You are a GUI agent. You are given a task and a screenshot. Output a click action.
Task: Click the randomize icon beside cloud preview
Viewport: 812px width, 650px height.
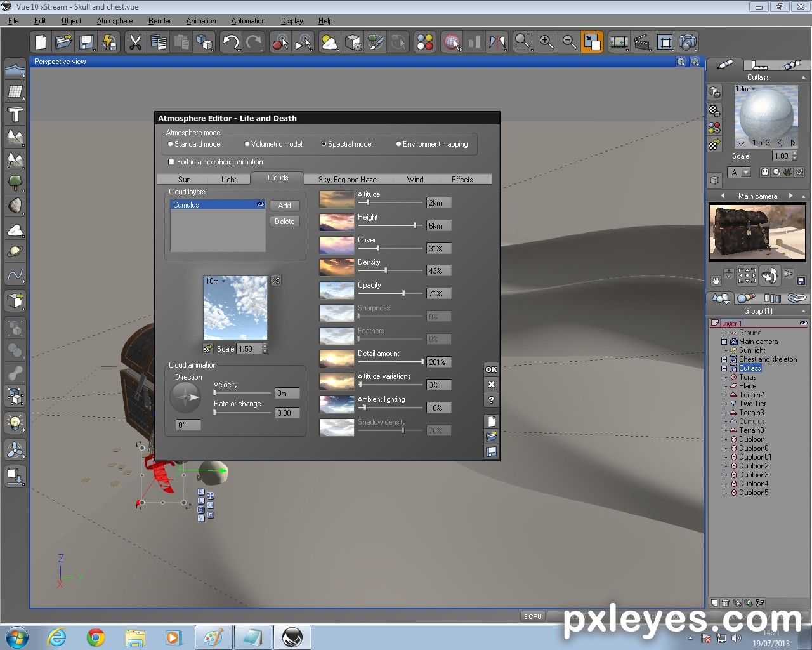[x=276, y=281]
